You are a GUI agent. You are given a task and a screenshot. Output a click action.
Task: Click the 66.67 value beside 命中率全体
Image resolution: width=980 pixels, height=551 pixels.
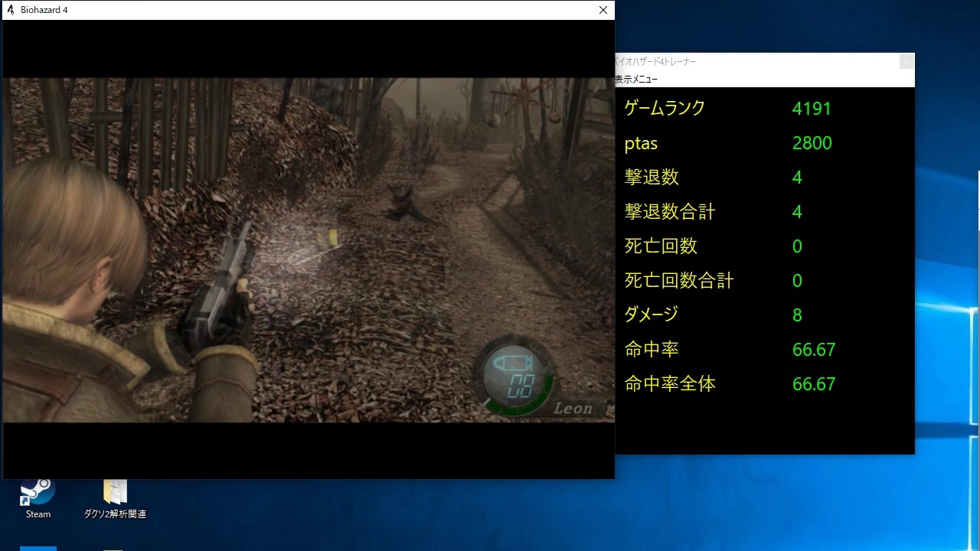pos(814,384)
